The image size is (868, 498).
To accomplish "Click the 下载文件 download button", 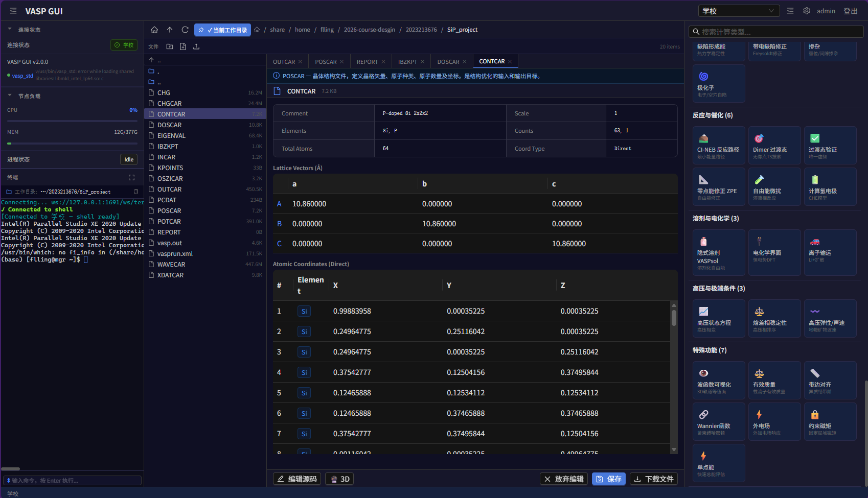I will 654,479.
